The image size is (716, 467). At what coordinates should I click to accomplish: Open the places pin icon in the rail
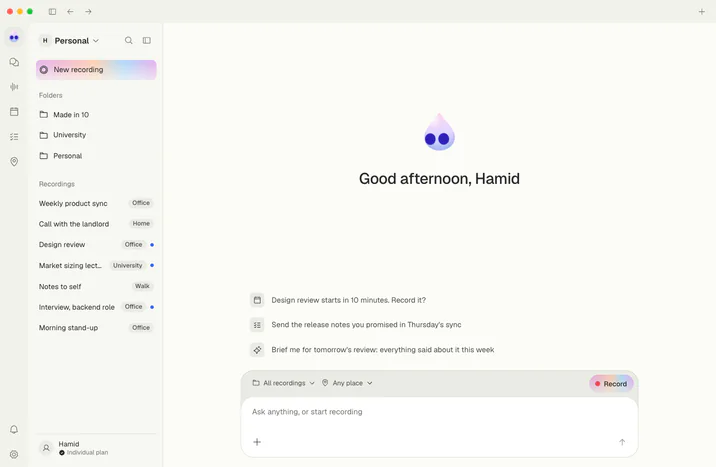(x=14, y=162)
